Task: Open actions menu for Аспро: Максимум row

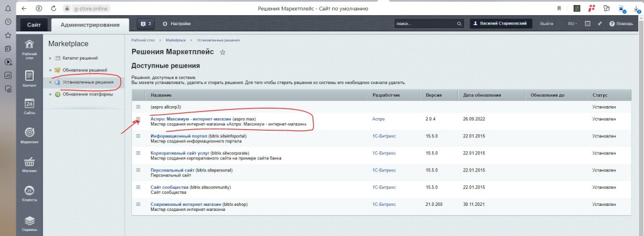Action: tap(138, 119)
